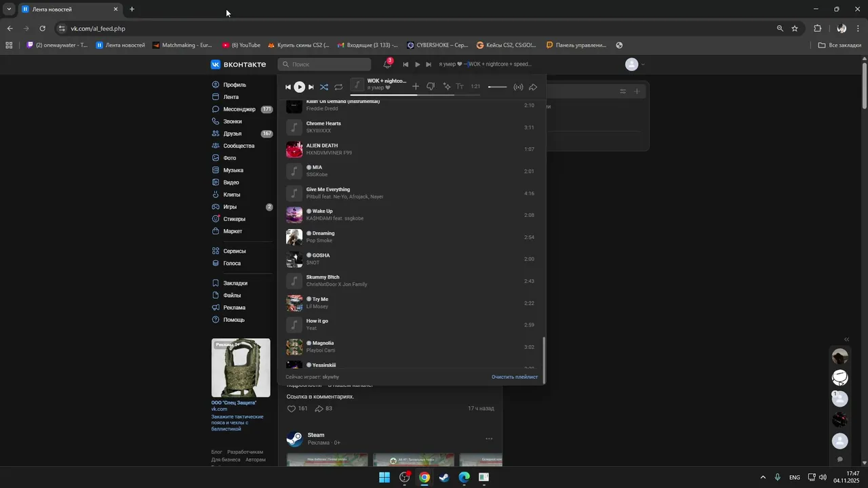
Task: Open Клипы section icon
Action: (x=216, y=195)
